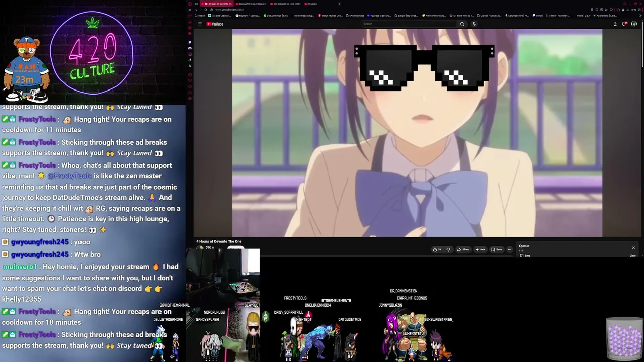The width and height of the screenshot is (644, 362).
Task: Switch to the plain 'YouTube' tab
Action: [x=312, y=4]
